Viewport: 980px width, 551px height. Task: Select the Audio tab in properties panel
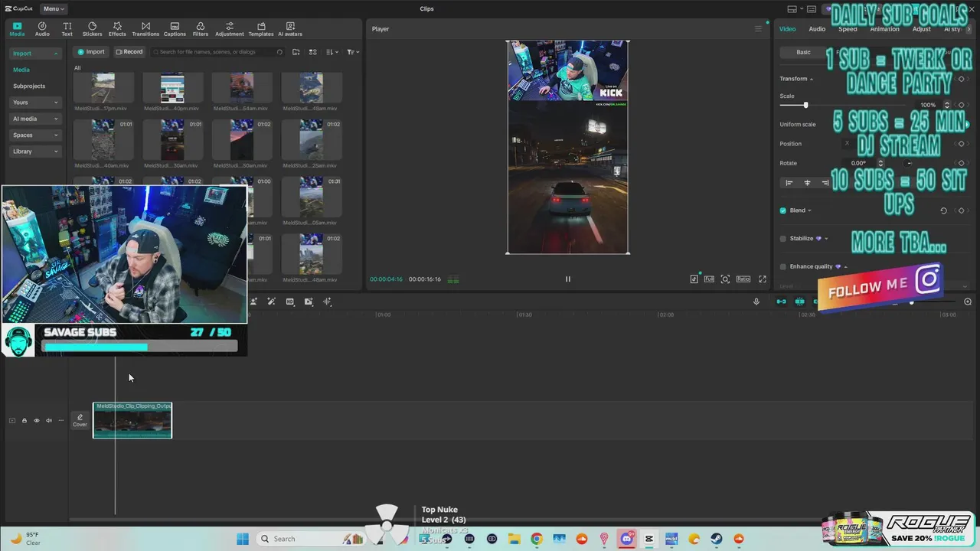[x=817, y=29]
